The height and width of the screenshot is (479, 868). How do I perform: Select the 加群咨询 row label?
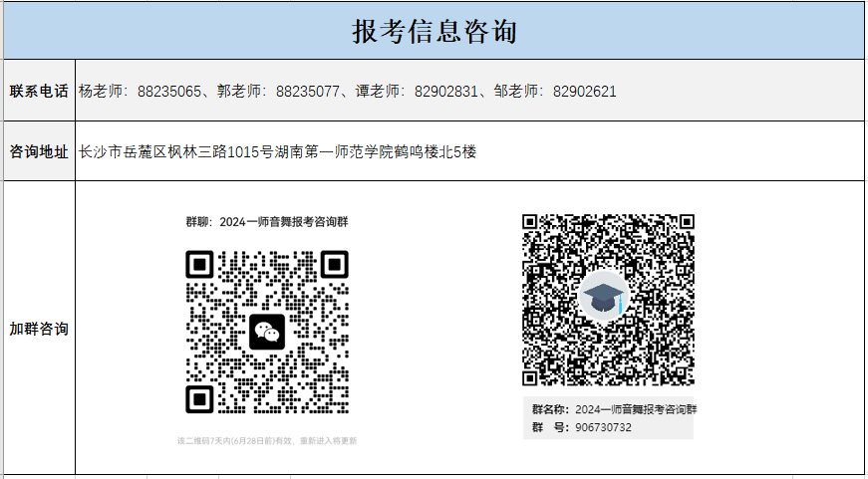tap(39, 329)
